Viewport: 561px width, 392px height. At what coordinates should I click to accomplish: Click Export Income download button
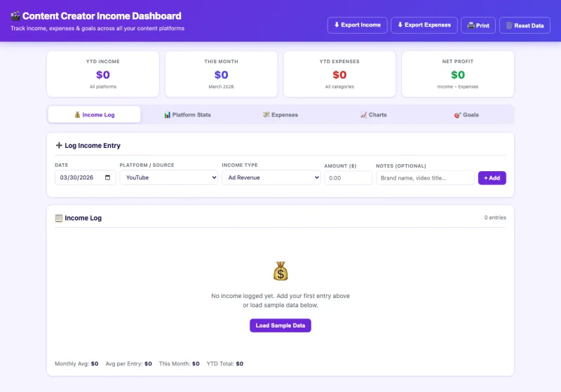(x=357, y=25)
